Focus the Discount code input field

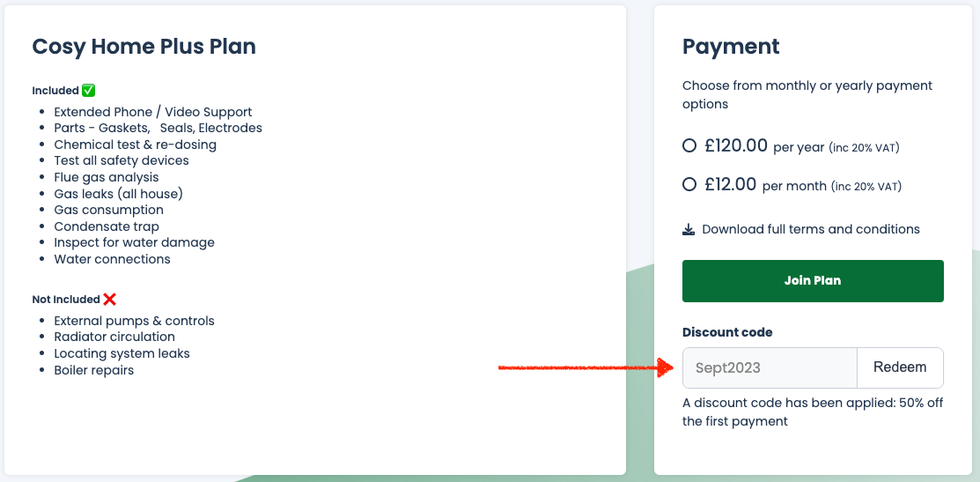coord(770,367)
